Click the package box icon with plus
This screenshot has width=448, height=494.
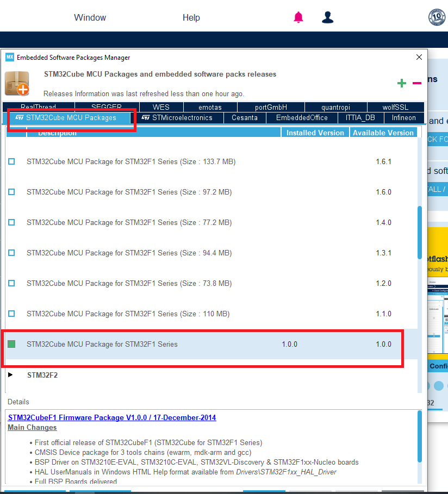[x=17, y=84]
